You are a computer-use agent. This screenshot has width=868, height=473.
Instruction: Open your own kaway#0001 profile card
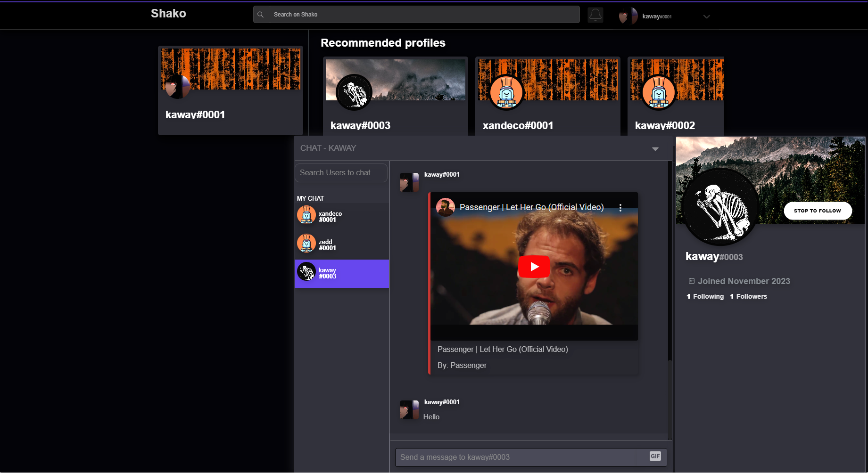[231, 90]
